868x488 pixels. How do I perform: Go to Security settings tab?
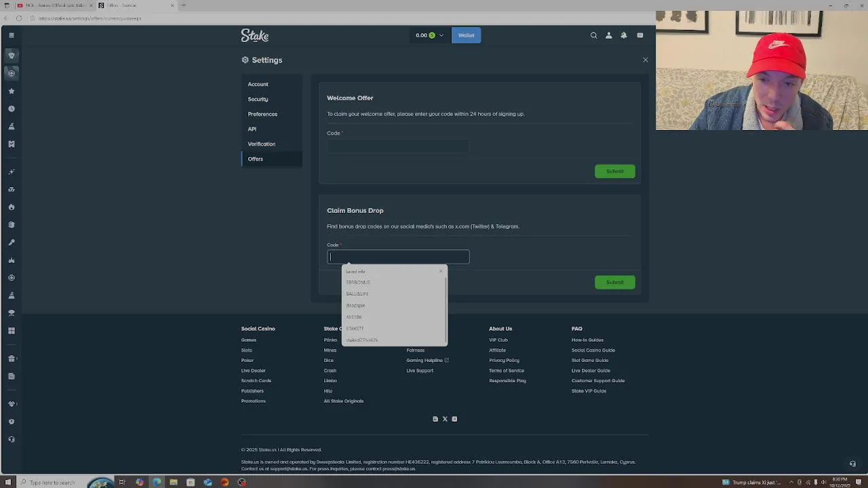click(258, 99)
